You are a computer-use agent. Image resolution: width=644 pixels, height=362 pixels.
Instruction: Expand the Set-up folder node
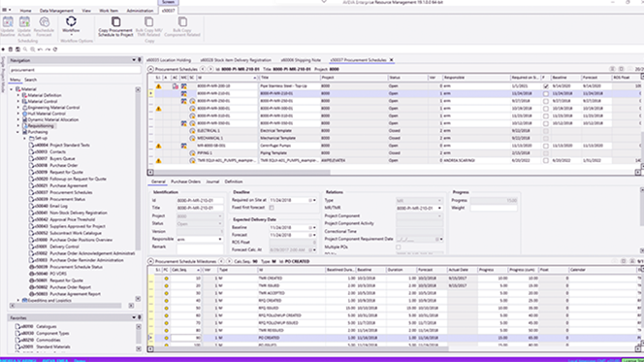[24, 139]
